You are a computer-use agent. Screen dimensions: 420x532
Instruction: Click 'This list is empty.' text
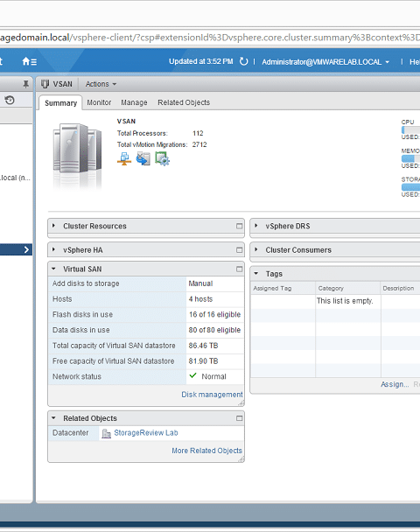[x=345, y=301]
